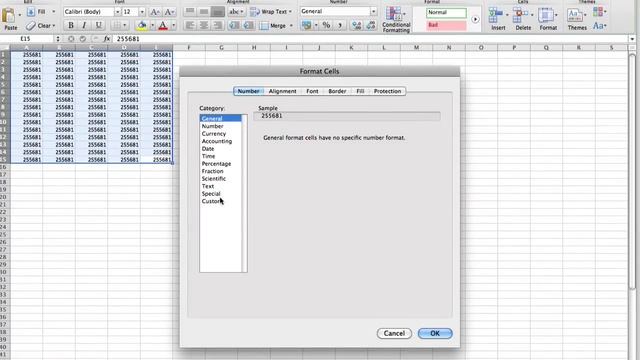This screenshot has width=640, height=360.
Task: Apply comma style
Action: (340, 25)
